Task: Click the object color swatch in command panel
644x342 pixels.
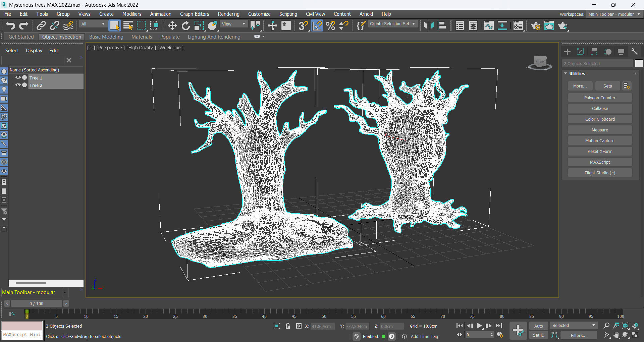Action: coord(639,63)
